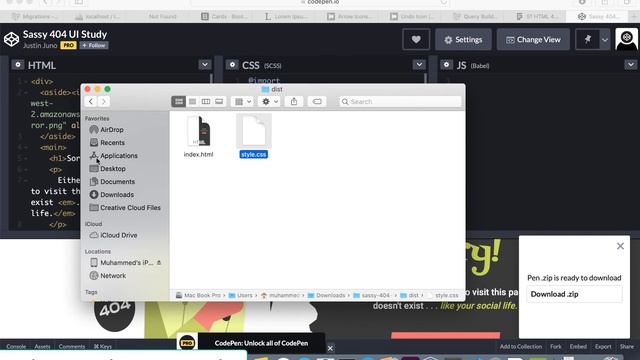Click the Embed button

(578, 347)
